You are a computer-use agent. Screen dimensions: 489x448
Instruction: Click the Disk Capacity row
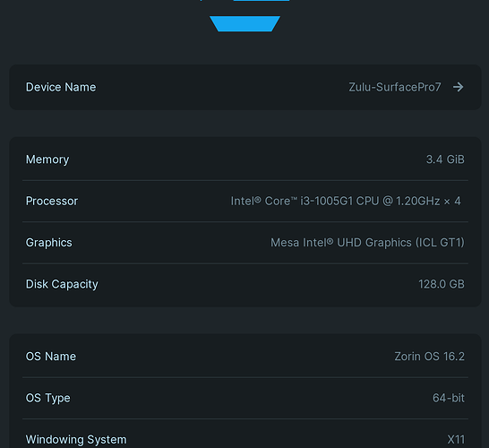pyautogui.click(x=245, y=284)
